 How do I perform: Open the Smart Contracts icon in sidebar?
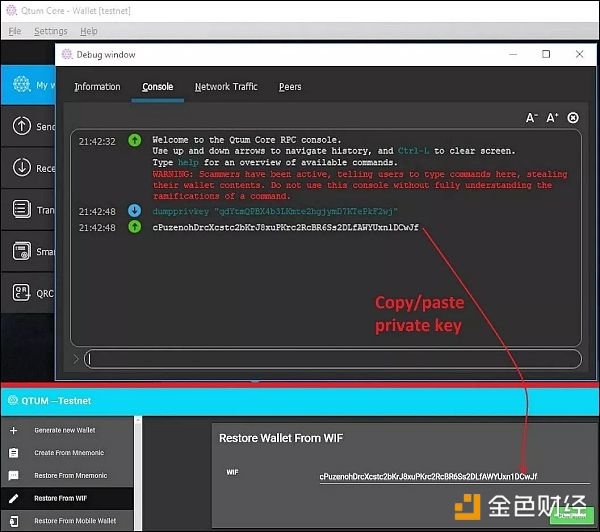coord(22,251)
